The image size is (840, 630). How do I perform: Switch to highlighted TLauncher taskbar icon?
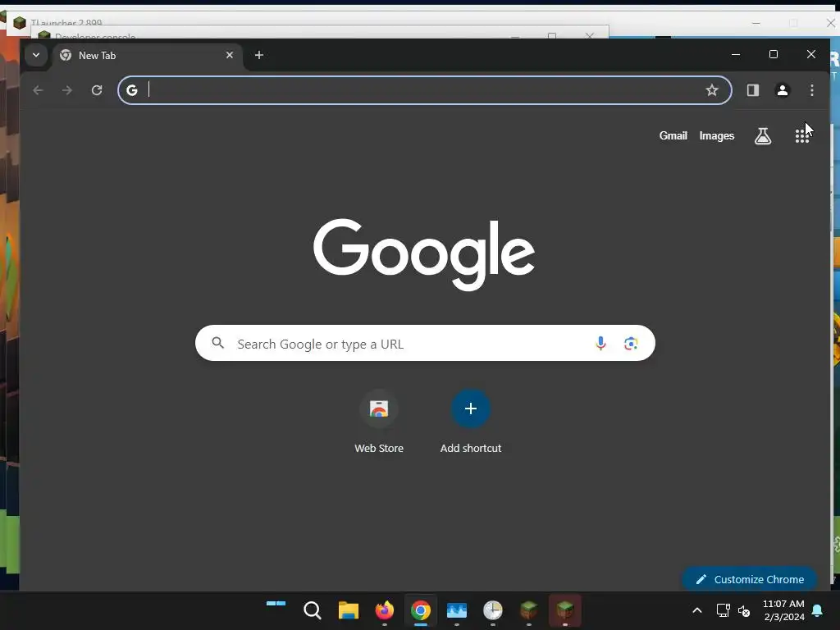(x=565, y=610)
